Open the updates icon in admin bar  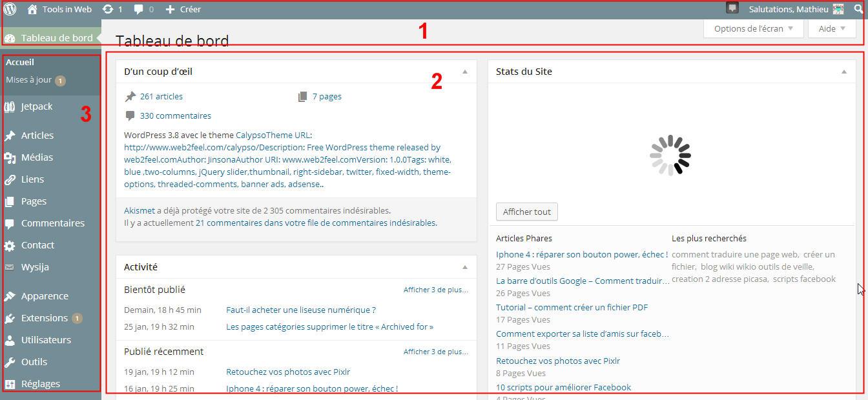click(x=108, y=9)
